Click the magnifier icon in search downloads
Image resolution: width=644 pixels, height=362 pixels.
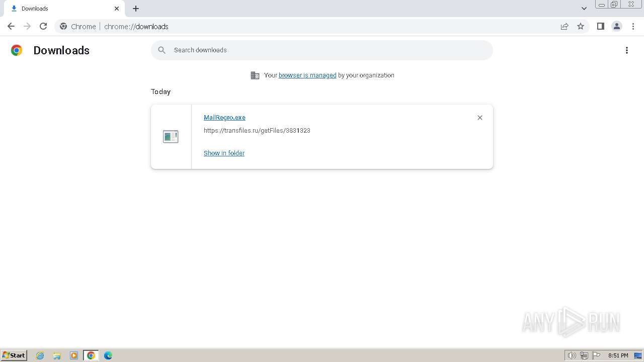162,50
